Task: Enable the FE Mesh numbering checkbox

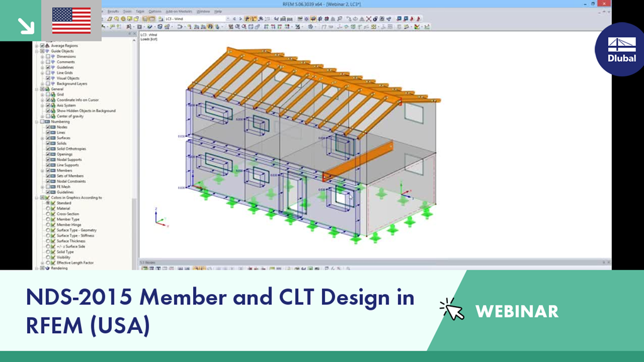Action: [48, 187]
